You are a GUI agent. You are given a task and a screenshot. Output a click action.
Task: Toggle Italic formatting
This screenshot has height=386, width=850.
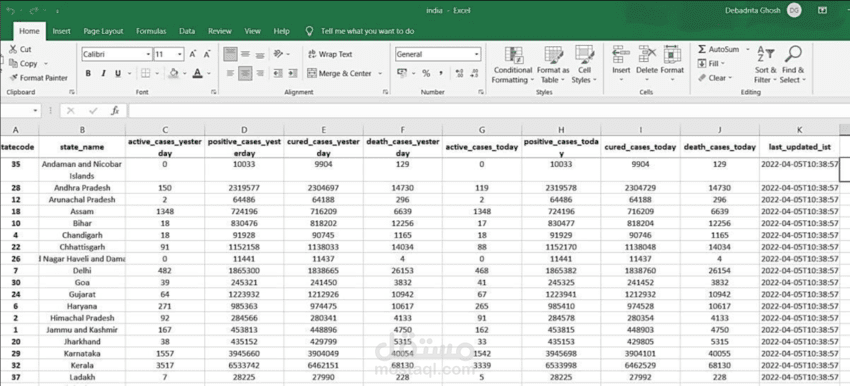coord(103,73)
